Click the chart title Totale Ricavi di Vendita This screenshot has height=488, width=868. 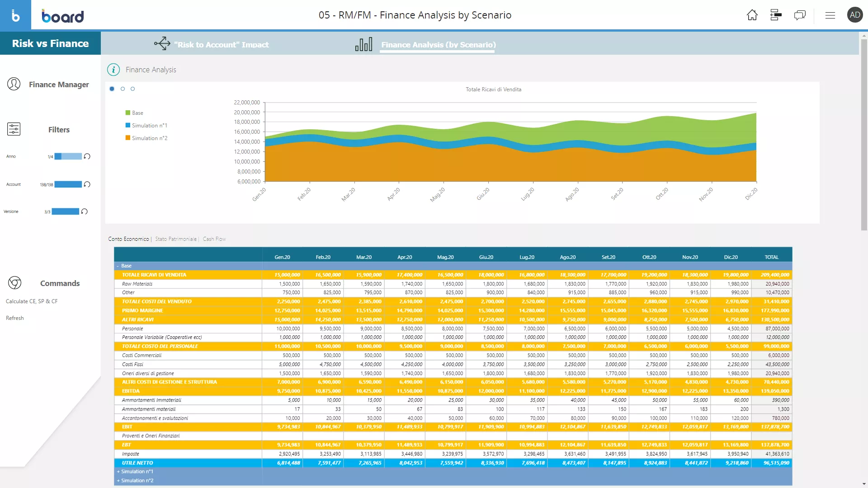coord(493,89)
